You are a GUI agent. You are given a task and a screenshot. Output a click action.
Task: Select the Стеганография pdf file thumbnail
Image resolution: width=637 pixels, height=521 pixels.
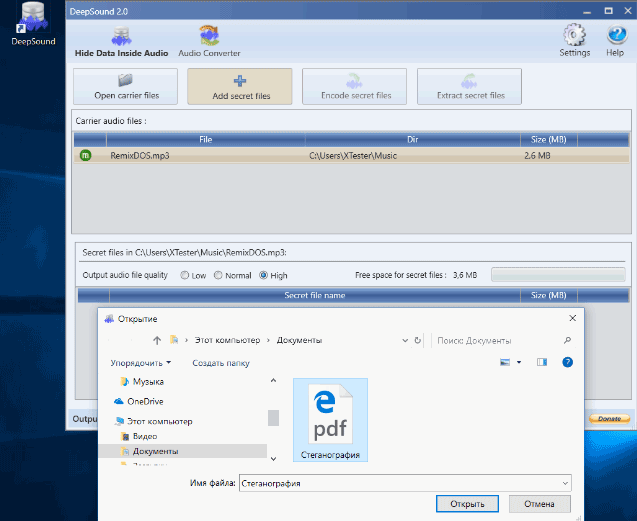[329, 420]
